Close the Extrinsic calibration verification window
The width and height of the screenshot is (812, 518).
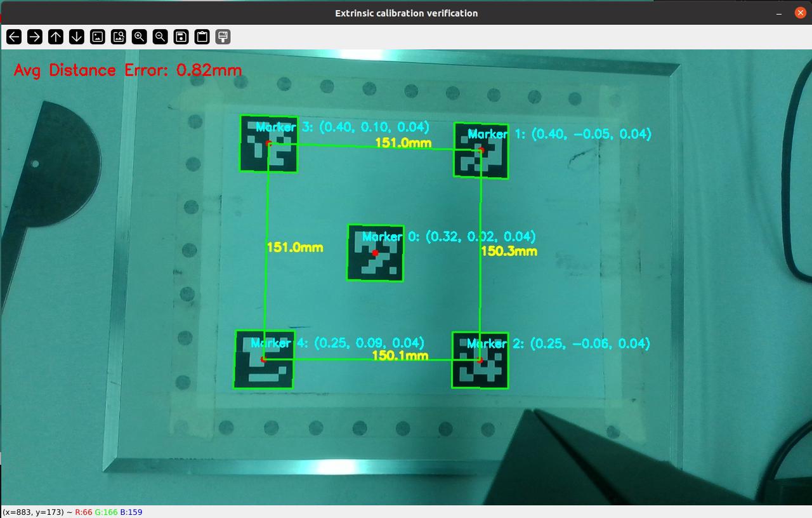[799, 13]
